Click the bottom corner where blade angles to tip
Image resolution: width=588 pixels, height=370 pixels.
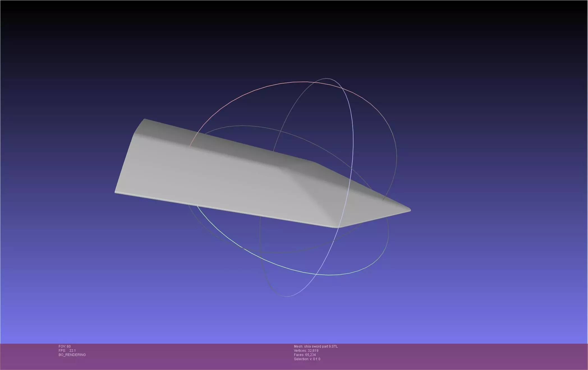tap(337, 226)
